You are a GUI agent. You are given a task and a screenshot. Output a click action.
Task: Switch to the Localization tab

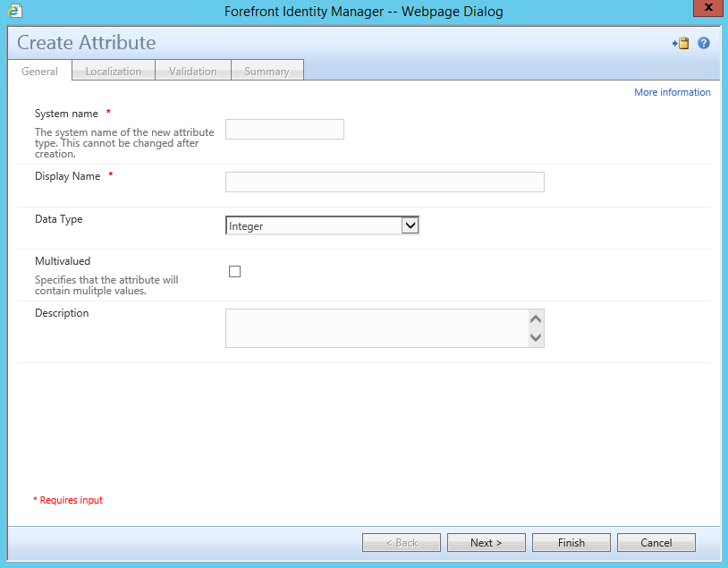click(x=113, y=70)
